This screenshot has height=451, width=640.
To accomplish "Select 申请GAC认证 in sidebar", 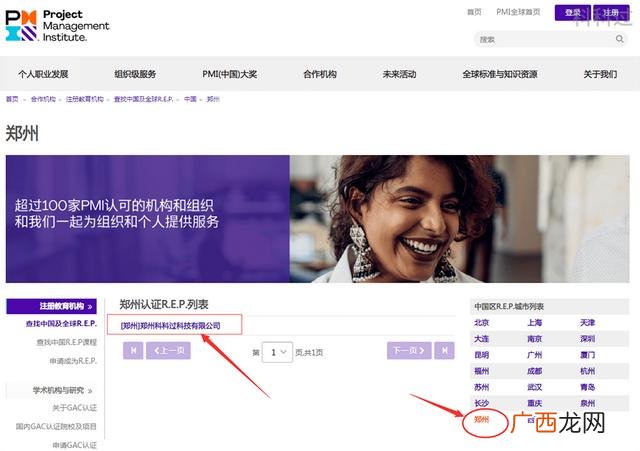I will 74,445.
